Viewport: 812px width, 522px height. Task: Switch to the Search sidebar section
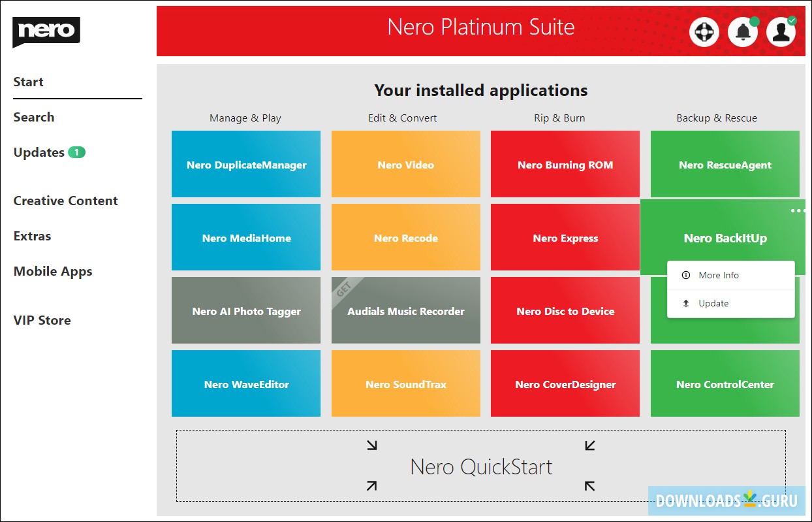[34, 117]
